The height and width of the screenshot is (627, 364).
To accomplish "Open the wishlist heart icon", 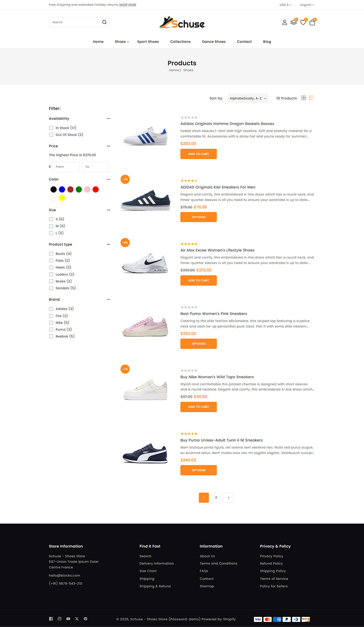I will [x=303, y=22].
